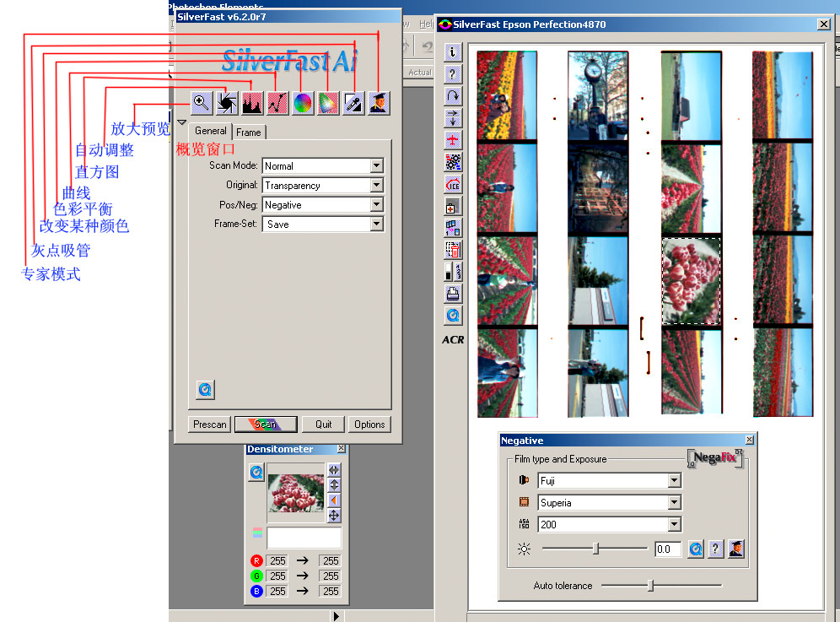Open Expert mode graduate icon
The image size is (840, 622).
[x=379, y=103]
